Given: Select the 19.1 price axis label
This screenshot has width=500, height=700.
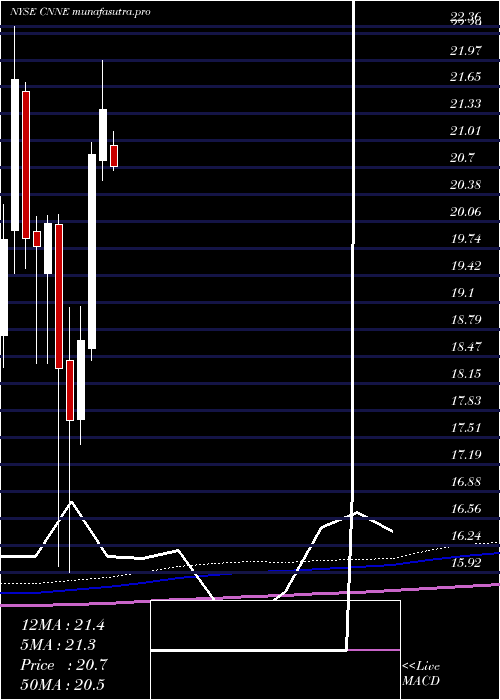Looking at the screenshot, I should click(462, 292).
